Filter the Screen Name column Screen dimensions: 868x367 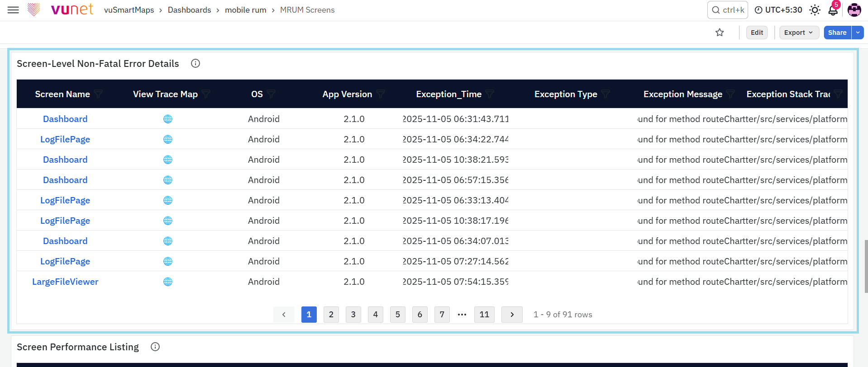98,94
